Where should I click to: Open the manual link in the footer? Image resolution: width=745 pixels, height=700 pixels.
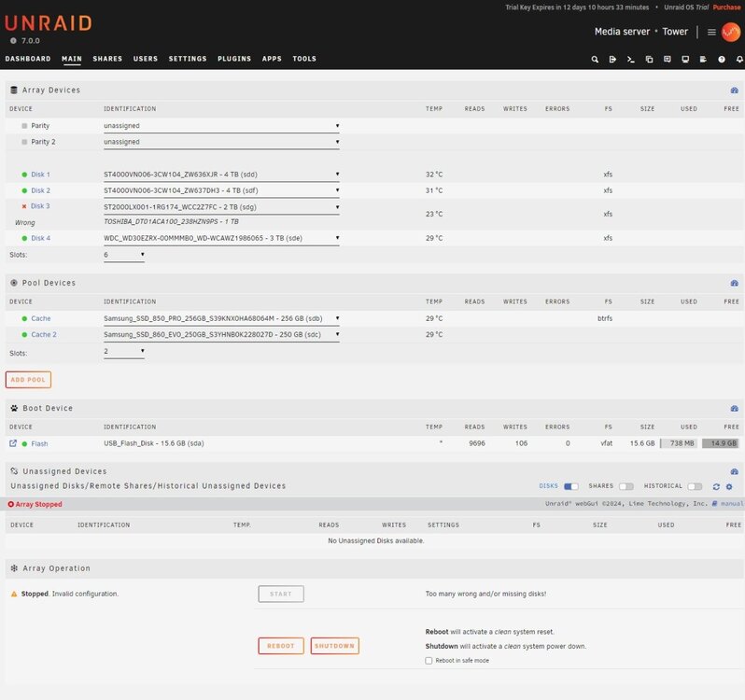[x=732, y=503]
